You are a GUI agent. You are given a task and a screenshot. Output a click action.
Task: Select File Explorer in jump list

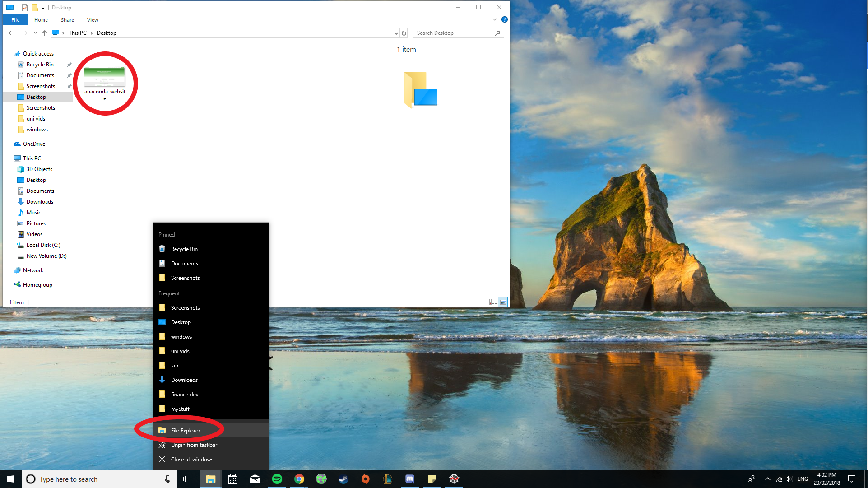pos(211,430)
